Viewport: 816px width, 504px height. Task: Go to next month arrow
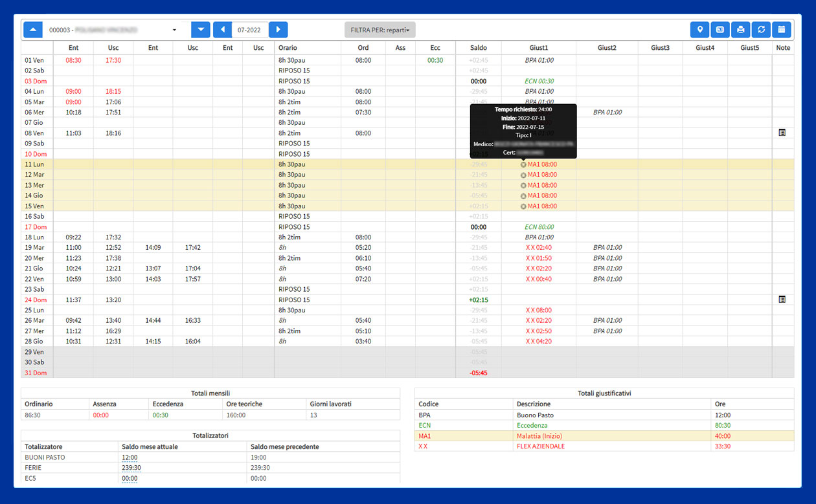278,30
